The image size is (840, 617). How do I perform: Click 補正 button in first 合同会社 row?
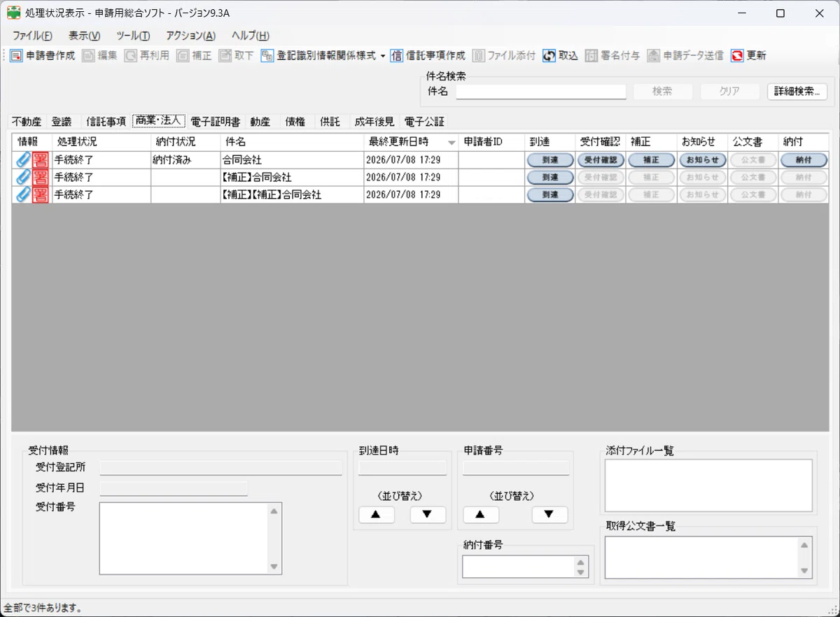click(x=652, y=159)
